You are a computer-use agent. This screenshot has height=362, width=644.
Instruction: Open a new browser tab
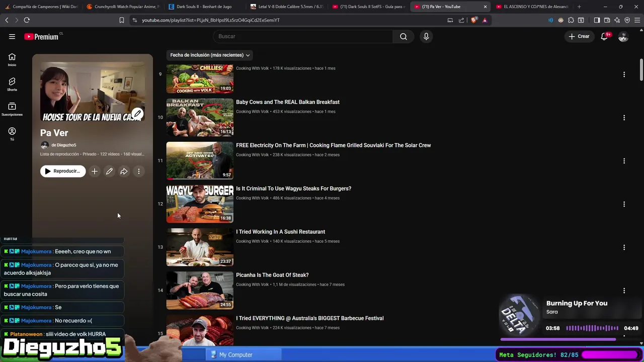tap(579, 7)
